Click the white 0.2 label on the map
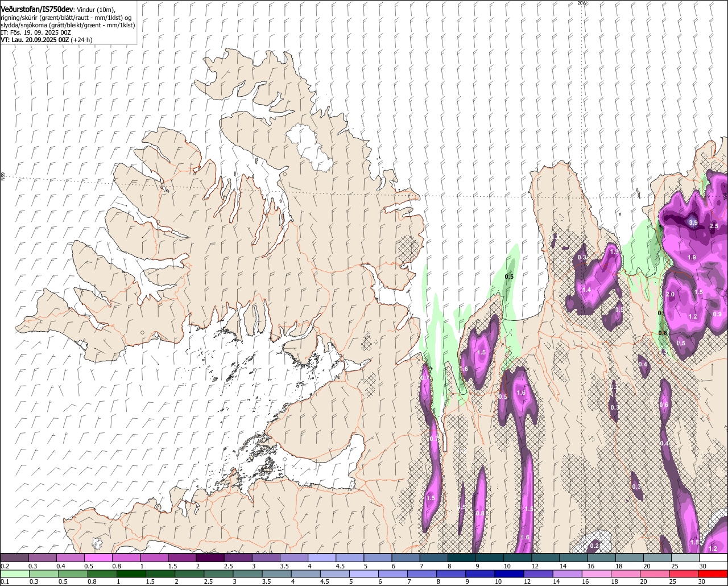This screenshot has width=728, height=586. [594, 546]
